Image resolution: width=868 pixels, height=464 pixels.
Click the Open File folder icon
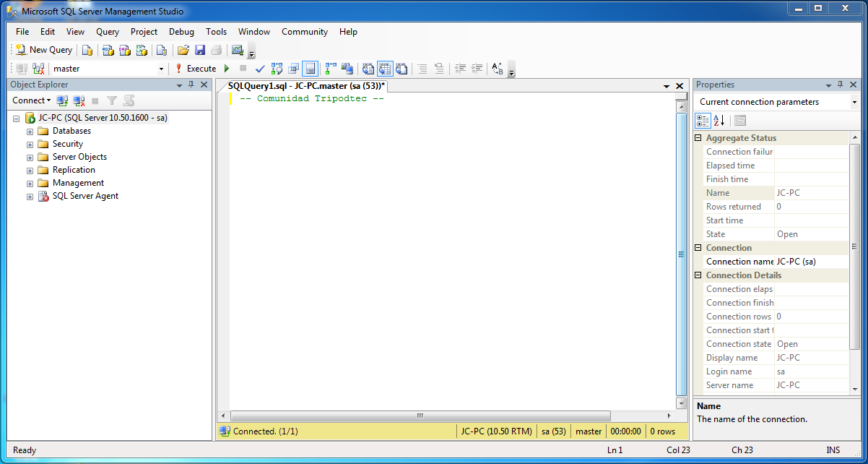click(x=183, y=50)
